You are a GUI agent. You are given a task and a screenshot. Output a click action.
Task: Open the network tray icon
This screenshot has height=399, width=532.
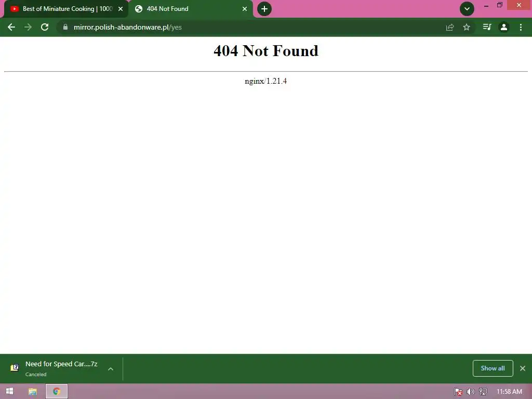[483, 392]
